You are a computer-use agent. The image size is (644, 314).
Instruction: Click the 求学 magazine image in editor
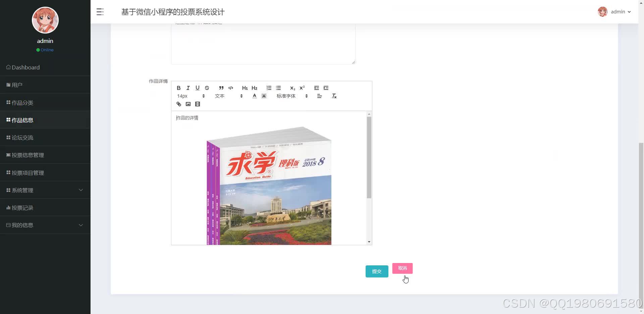click(269, 186)
